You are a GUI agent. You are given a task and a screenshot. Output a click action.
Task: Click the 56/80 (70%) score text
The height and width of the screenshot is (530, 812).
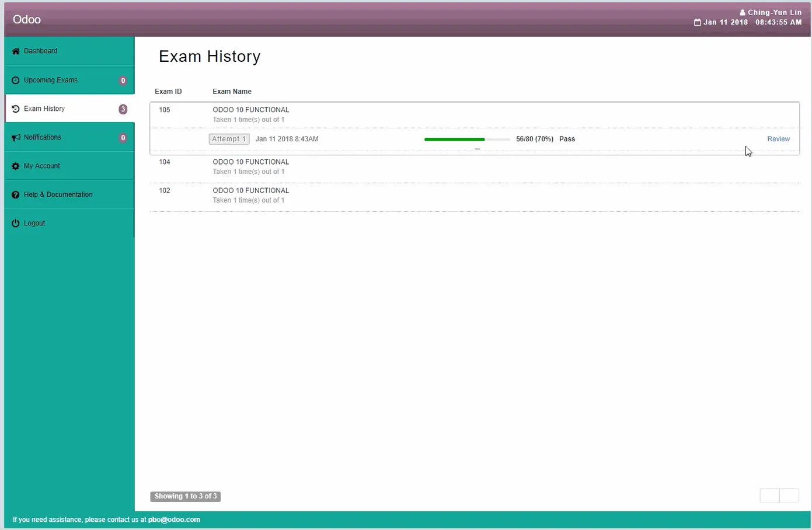click(x=535, y=139)
